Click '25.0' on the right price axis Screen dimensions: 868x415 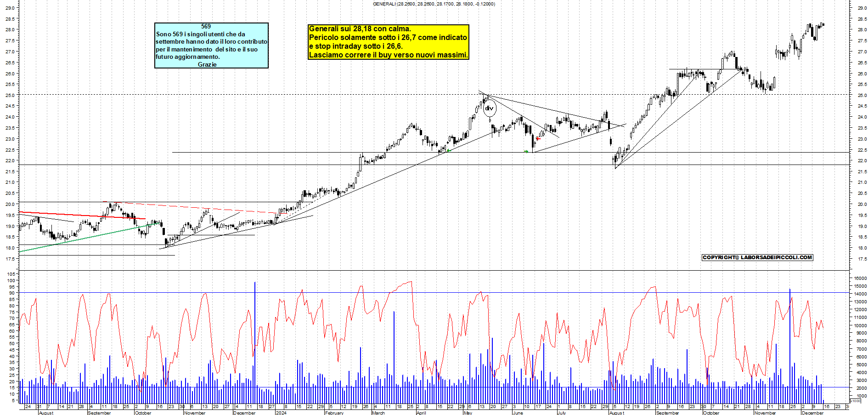(862, 96)
